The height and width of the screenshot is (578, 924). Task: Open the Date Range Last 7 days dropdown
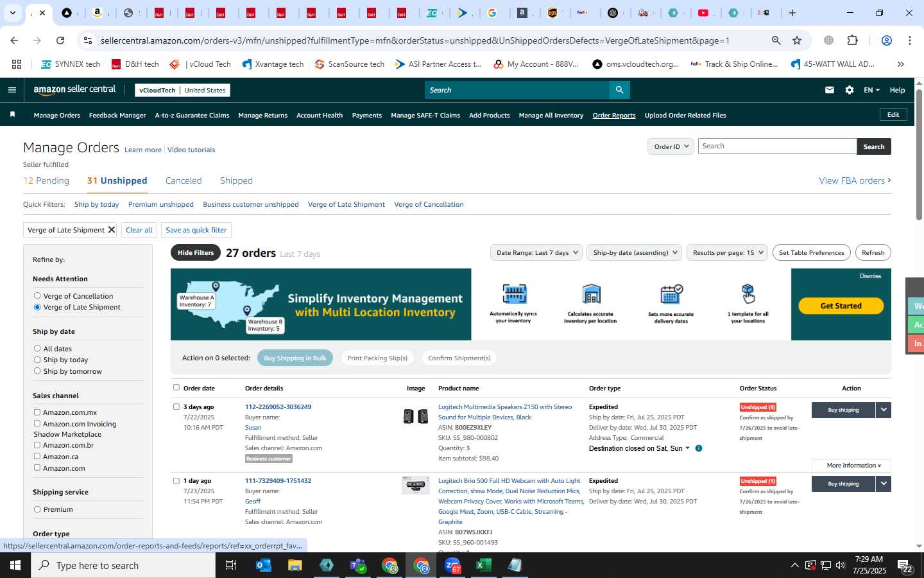(x=536, y=252)
